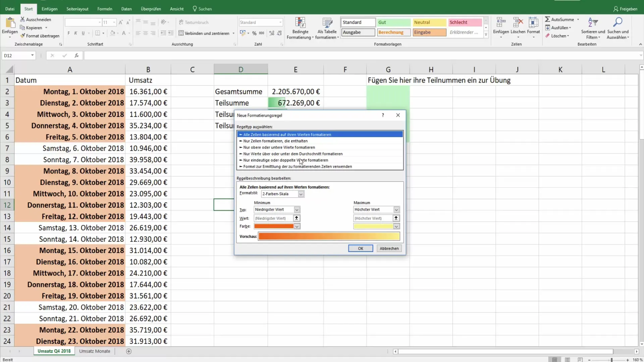Expand the cell styles gallery
The width and height of the screenshot is (644, 362).
[x=486, y=35]
